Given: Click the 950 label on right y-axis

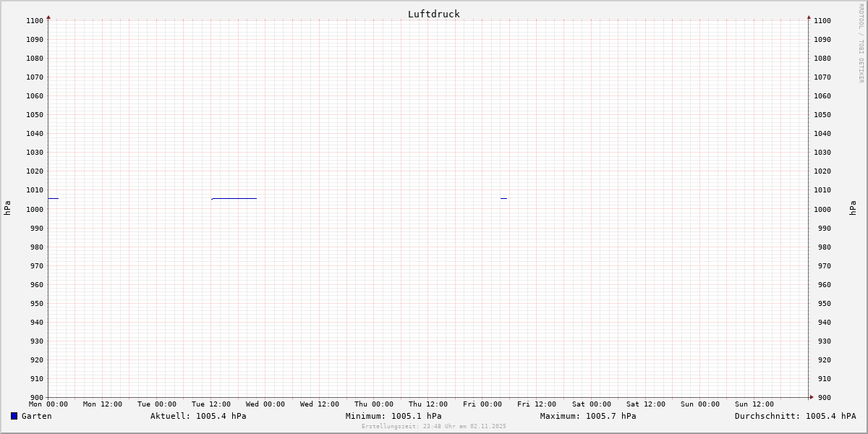Looking at the screenshot, I should 822,303.
